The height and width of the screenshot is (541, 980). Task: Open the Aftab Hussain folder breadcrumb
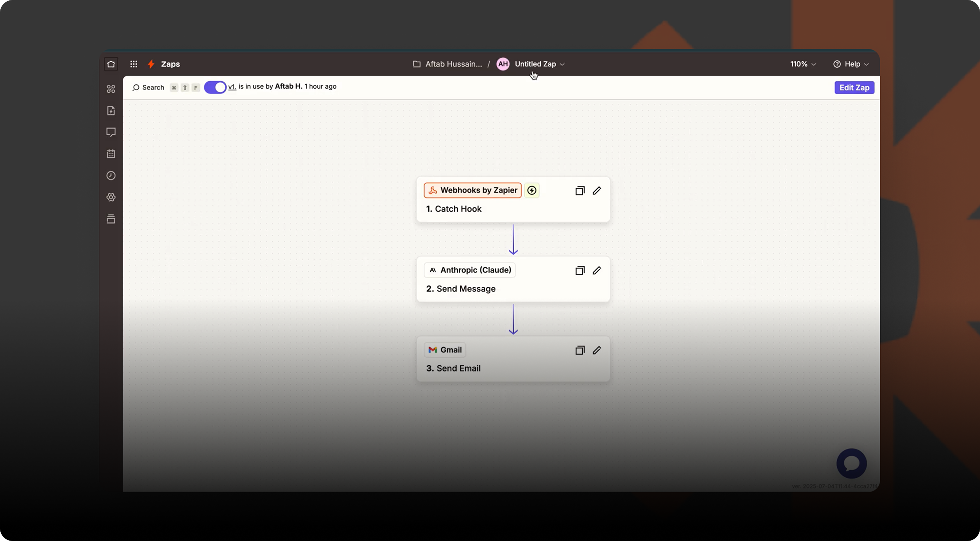coord(447,64)
